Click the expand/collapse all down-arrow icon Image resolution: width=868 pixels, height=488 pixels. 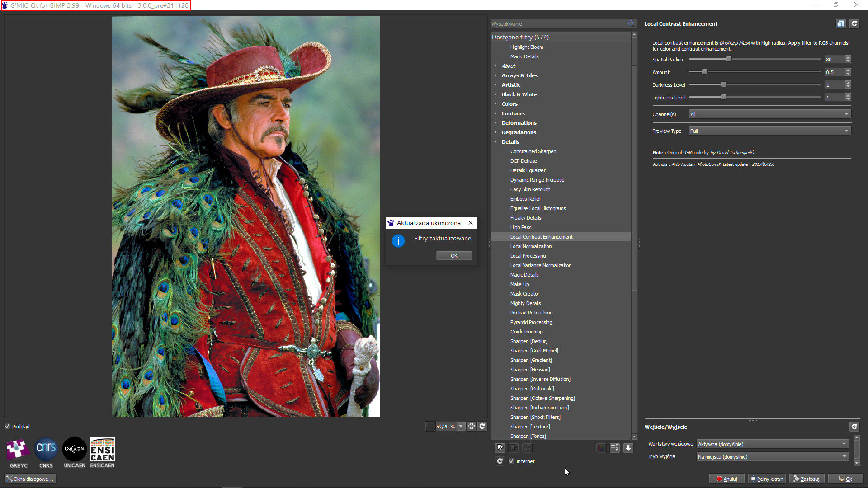tap(628, 448)
